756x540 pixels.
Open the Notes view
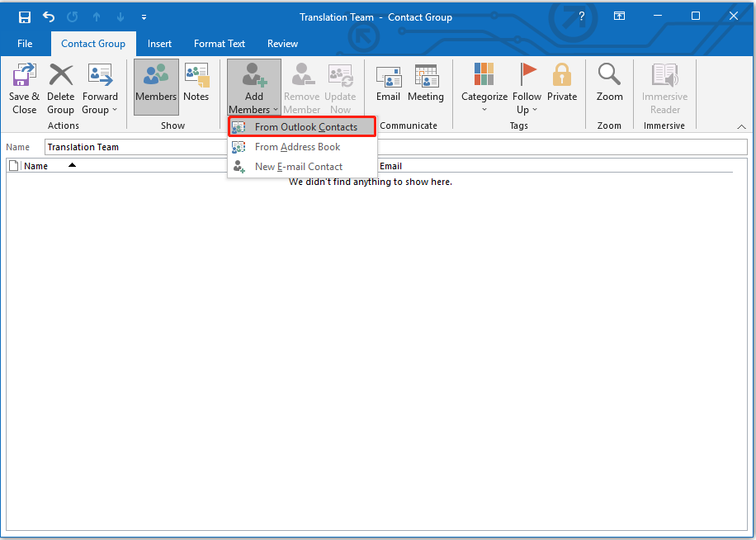click(196, 87)
